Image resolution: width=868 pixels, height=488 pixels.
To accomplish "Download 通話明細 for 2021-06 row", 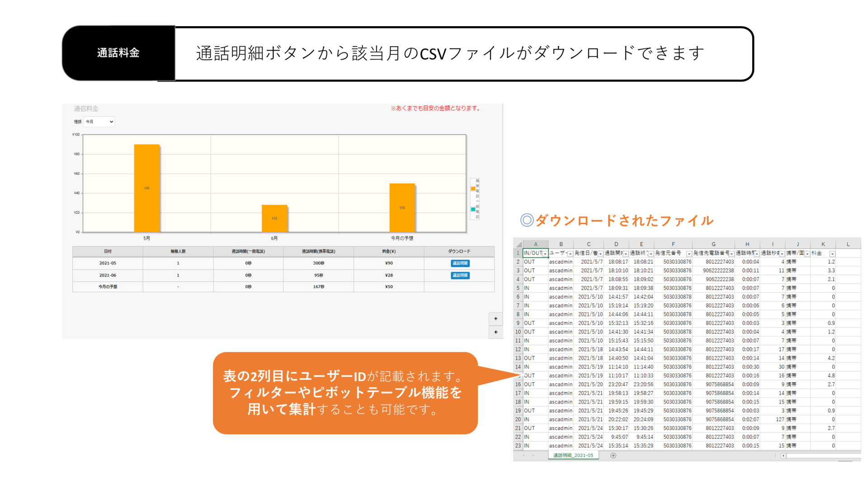I will tap(460, 275).
